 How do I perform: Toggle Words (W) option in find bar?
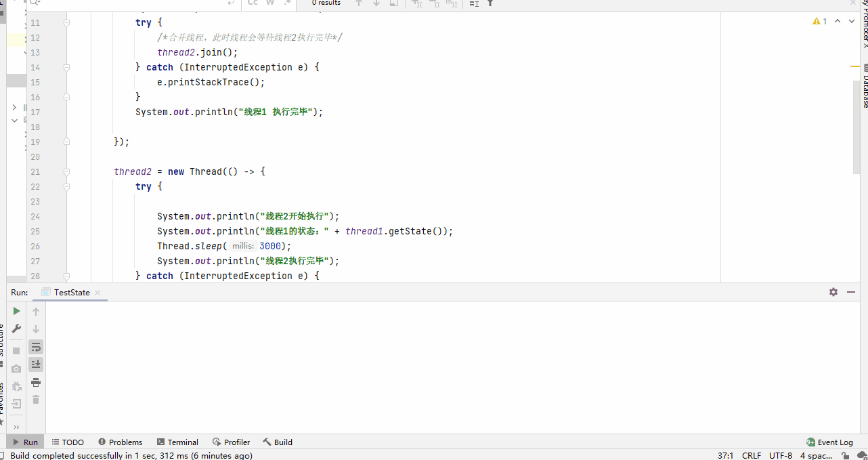tap(269, 3)
